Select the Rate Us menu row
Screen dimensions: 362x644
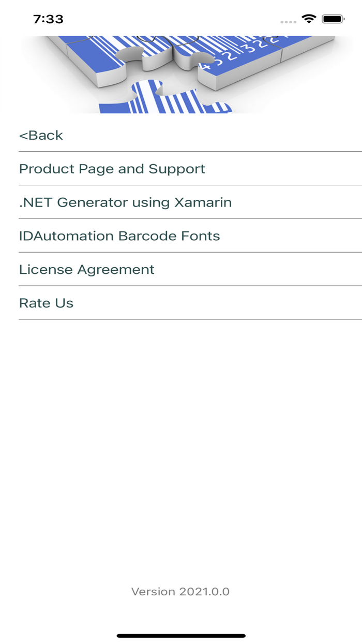point(181,303)
